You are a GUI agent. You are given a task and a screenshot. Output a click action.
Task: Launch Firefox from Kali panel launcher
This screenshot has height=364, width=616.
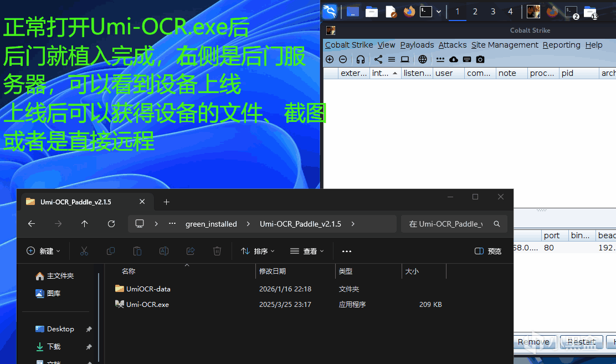[x=409, y=12]
